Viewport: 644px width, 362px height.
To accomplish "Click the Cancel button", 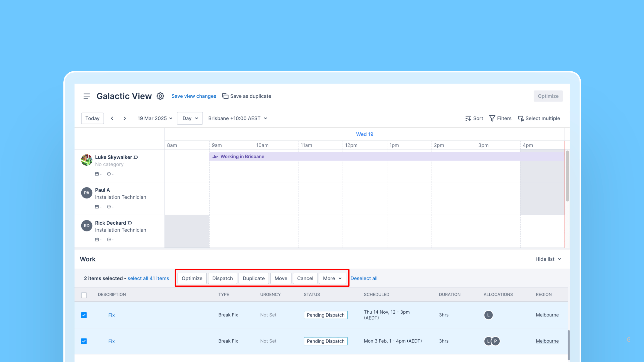I will (305, 278).
